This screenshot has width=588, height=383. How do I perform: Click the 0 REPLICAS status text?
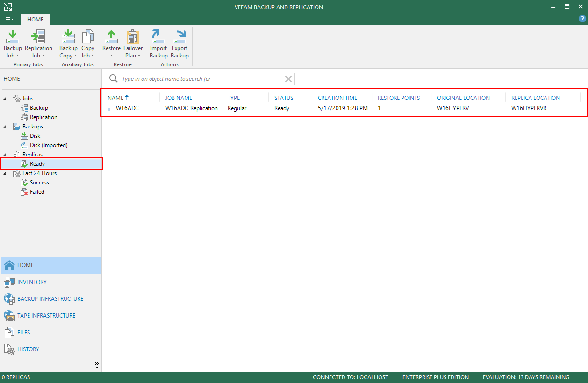tap(16, 377)
